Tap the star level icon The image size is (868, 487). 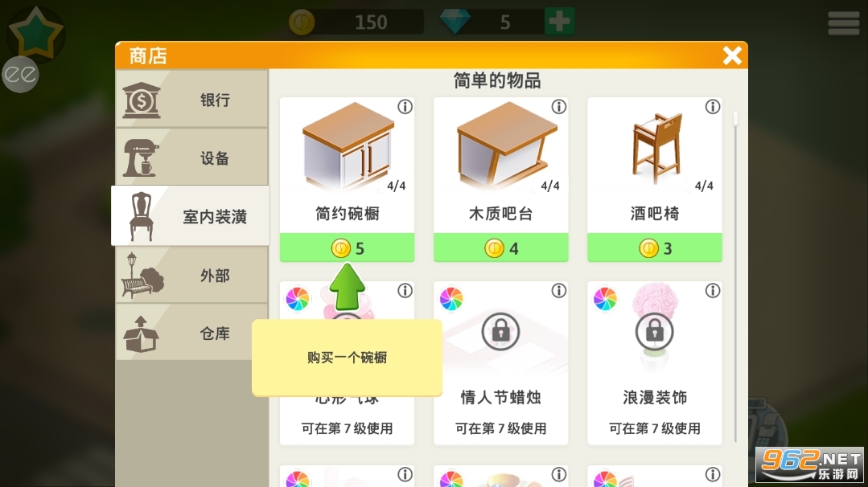(36, 34)
